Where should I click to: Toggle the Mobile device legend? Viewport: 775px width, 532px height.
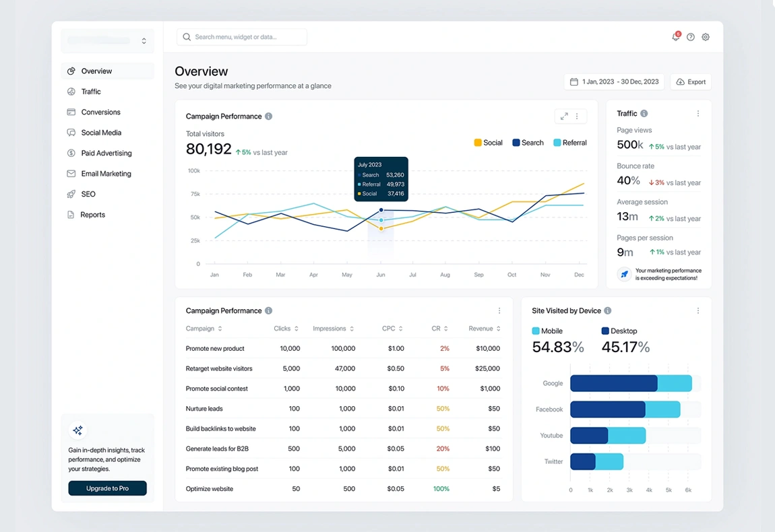tap(547, 331)
